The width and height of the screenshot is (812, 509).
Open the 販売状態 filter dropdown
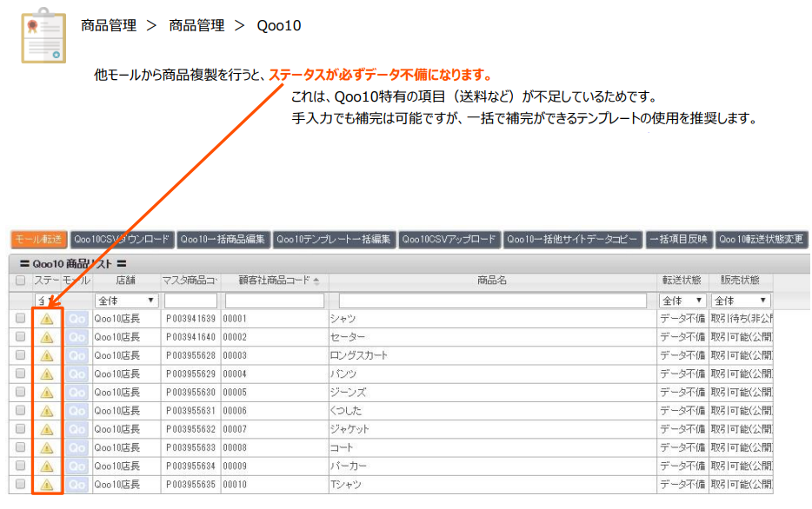click(741, 301)
